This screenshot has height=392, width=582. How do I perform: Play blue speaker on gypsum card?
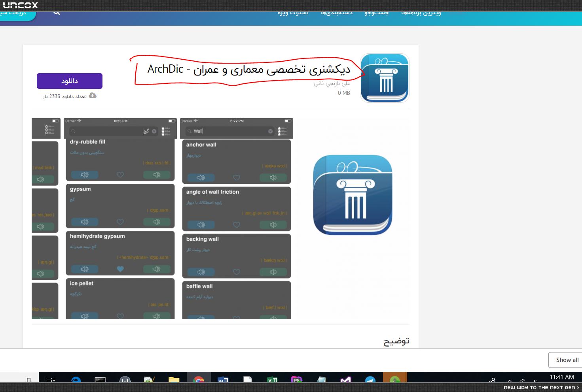click(x=85, y=222)
